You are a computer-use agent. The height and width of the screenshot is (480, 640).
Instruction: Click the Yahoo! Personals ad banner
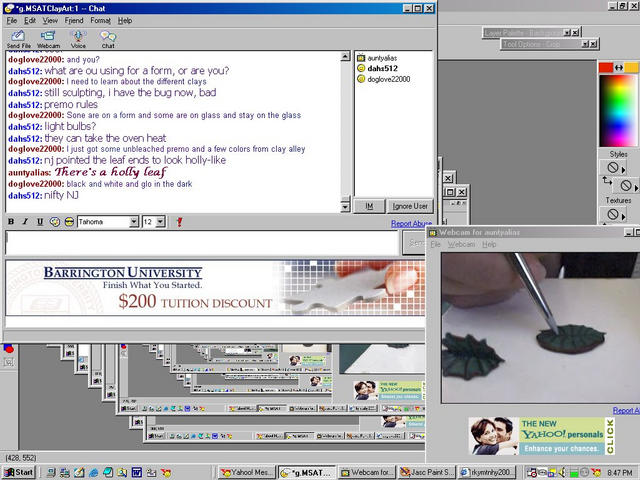pos(541,436)
